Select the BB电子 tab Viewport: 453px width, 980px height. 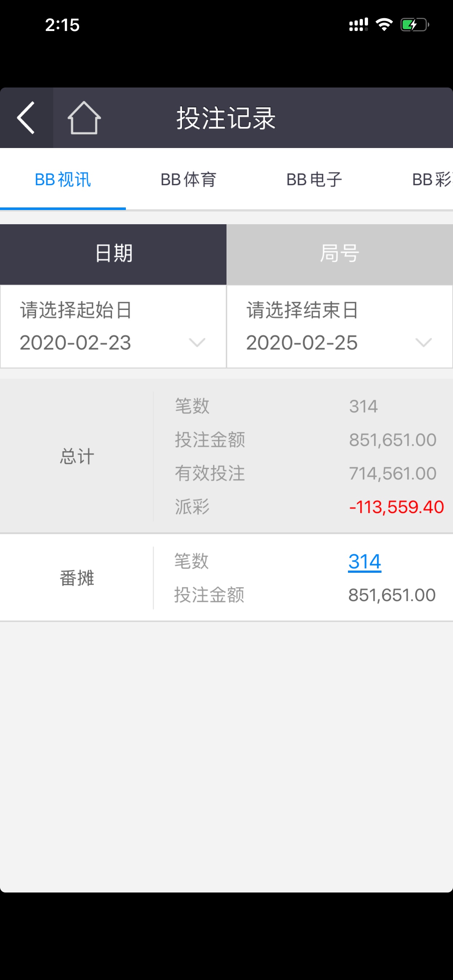[x=314, y=179]
